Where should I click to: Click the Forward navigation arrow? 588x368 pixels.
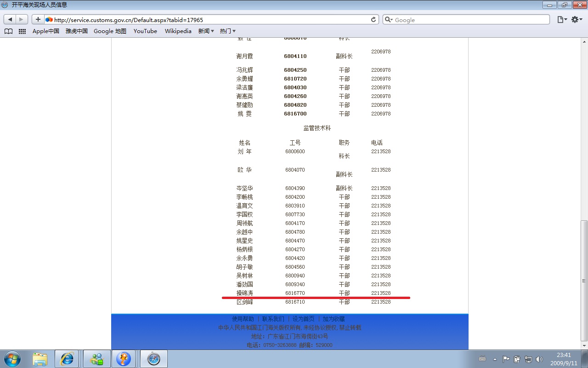(x=22, y=20)
